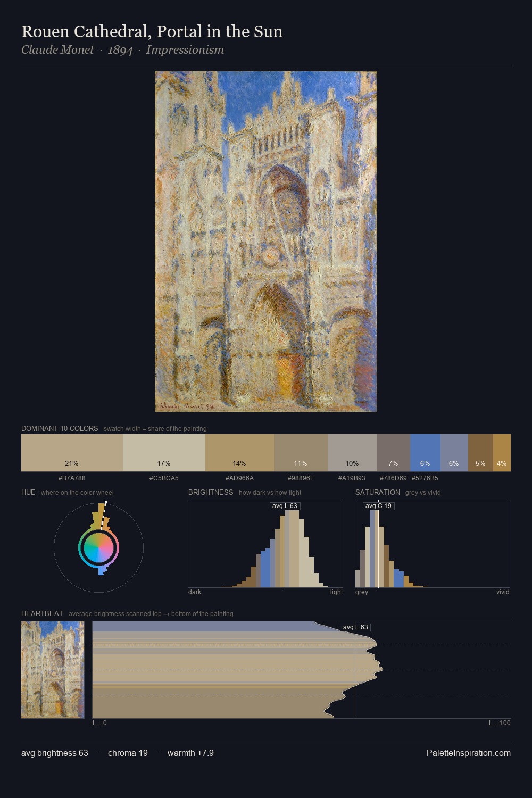Click the 'light' axis label
This screenshot has height=798, width=532.
tap(336, 592)
